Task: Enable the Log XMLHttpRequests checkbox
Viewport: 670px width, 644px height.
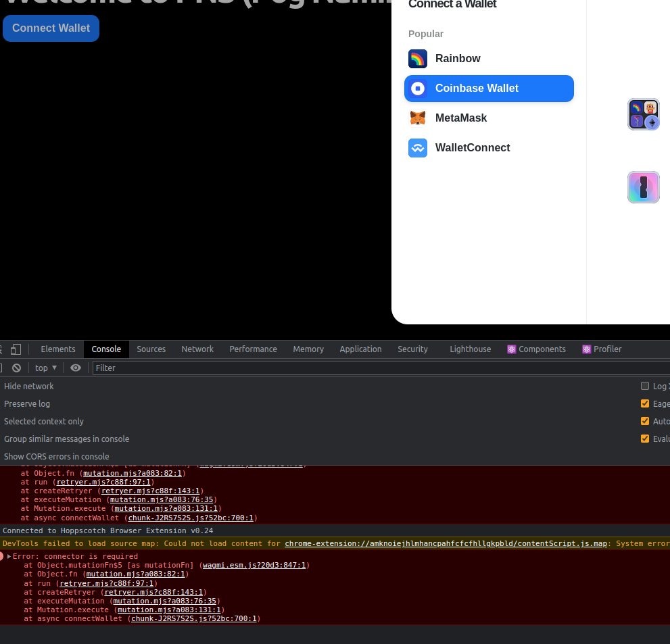Action: point(644,386)
